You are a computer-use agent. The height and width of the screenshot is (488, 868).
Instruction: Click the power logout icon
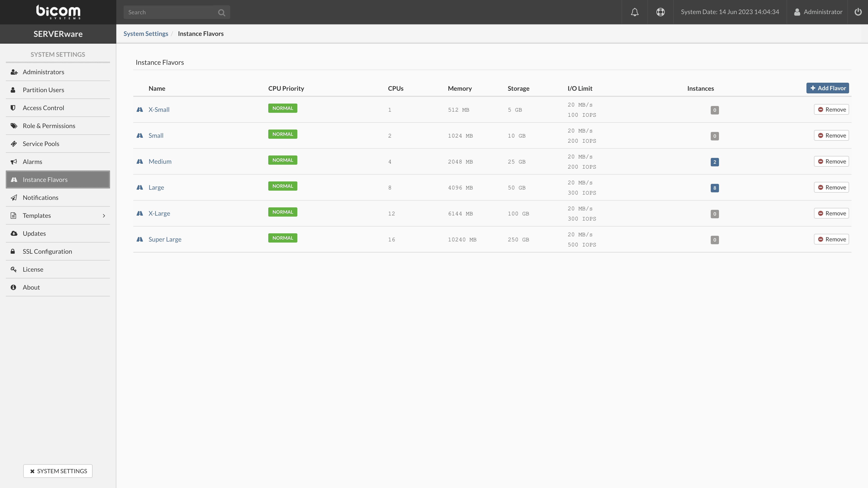[x=858, y=12]
